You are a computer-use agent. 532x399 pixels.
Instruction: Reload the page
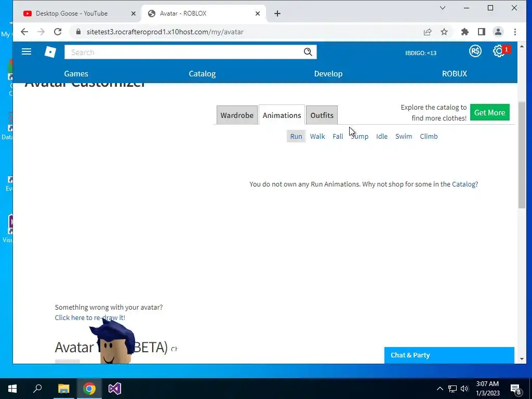pyautogui.click(x=58, y=32)
